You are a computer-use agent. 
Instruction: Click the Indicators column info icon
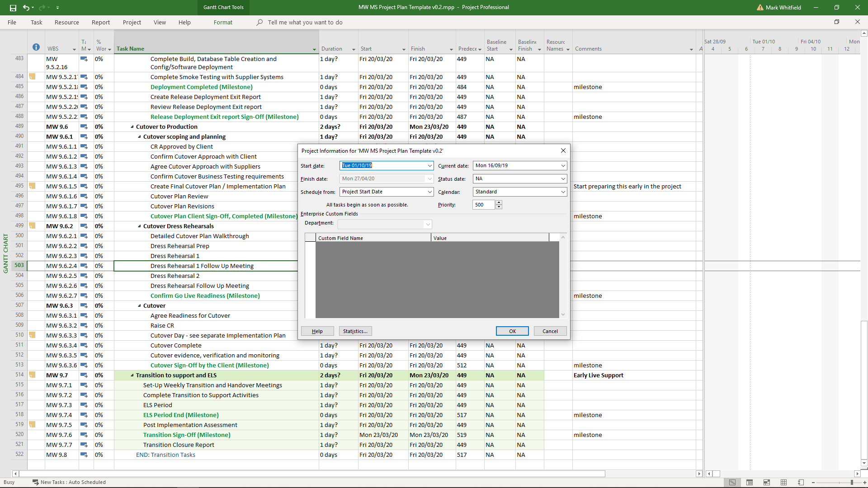(x=36, y=47)
